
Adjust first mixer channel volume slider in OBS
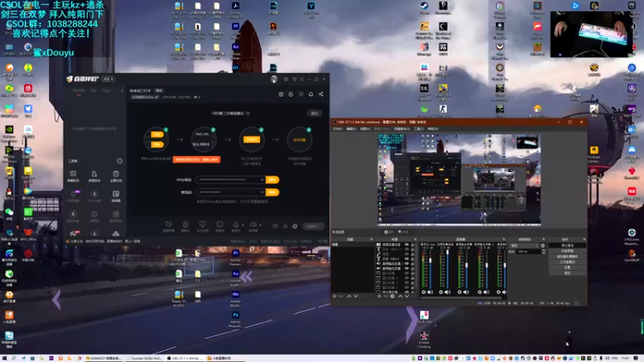click(x=431, y=269)
